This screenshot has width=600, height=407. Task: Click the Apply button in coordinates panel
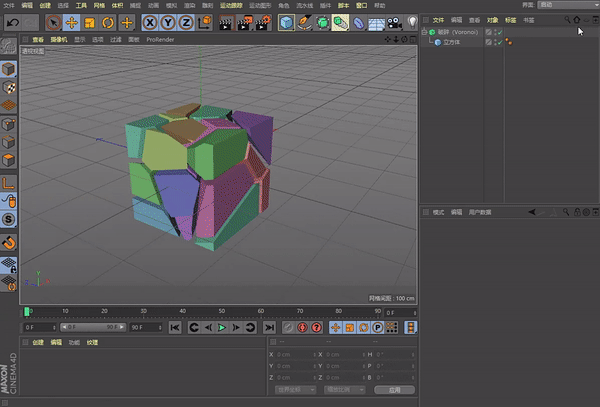(x=395, y=390)
